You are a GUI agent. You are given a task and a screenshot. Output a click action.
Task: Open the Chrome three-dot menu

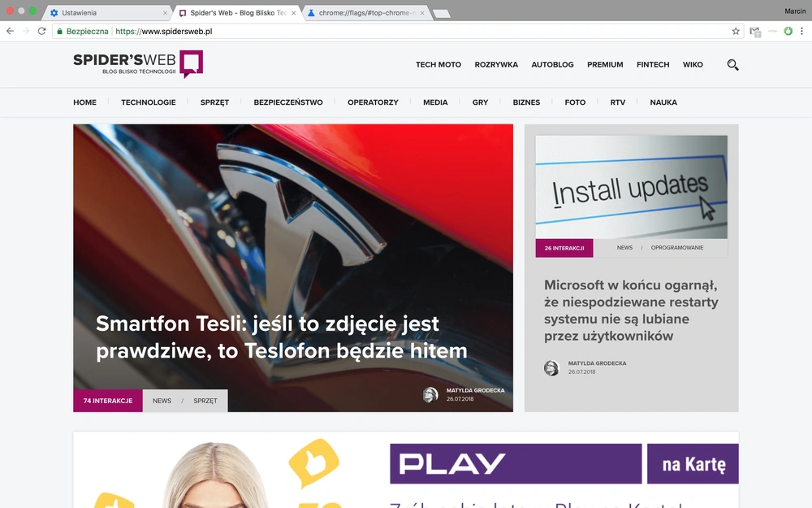click(801, 31)
